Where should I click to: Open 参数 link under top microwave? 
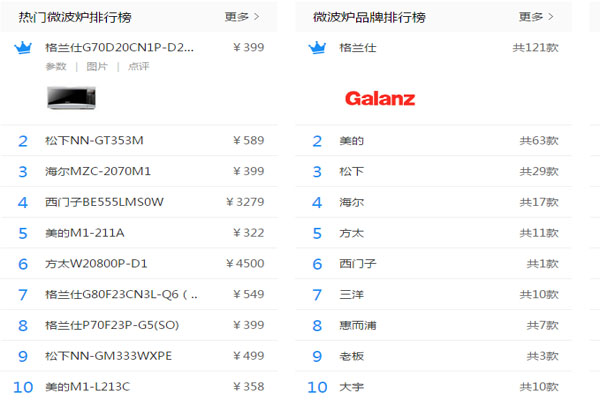[56, 67]
